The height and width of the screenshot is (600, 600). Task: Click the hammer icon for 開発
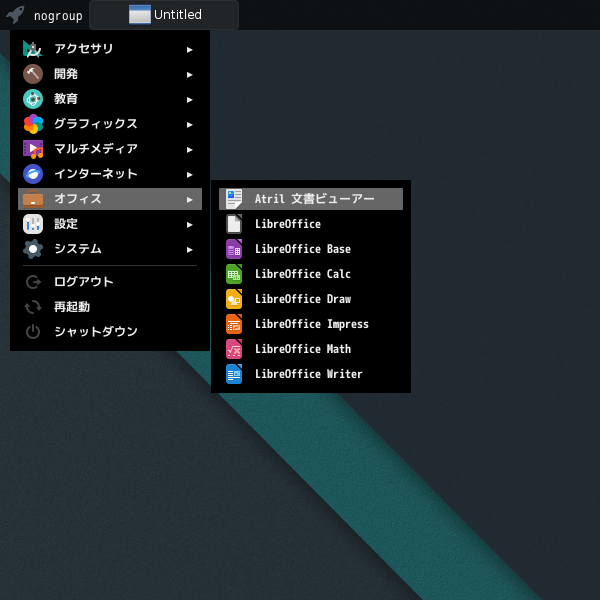click(33, 74)
